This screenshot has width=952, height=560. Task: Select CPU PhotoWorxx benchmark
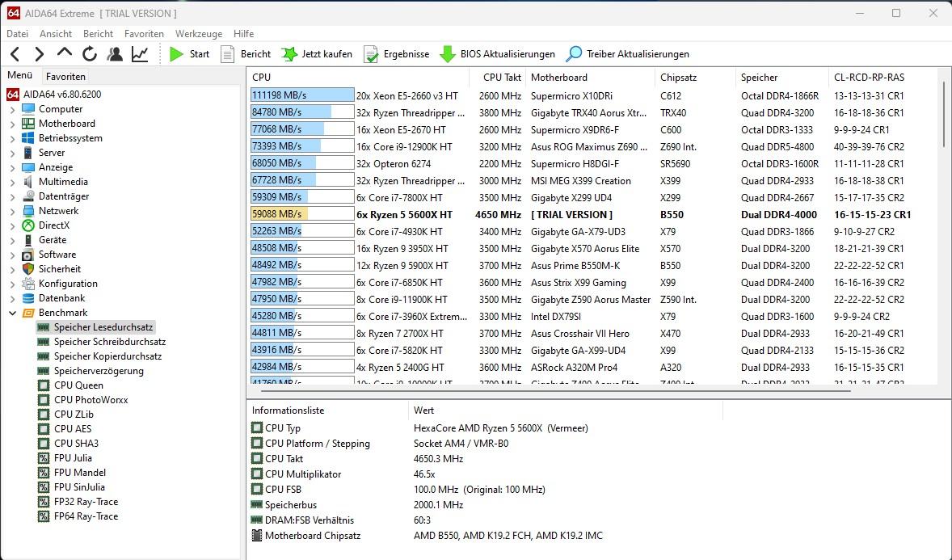[91, 400]
